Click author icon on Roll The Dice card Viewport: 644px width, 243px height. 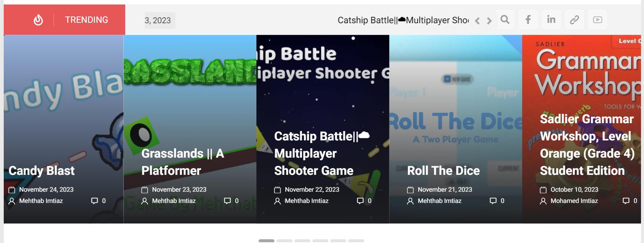410,201
